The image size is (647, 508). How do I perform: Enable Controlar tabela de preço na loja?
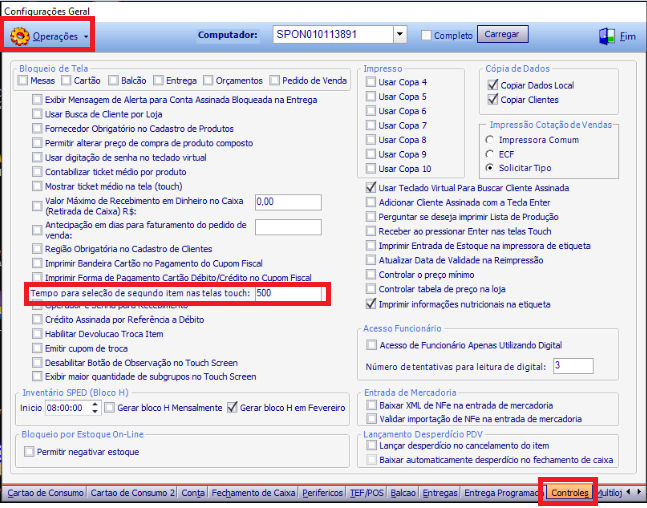pyautogui.click(x=371, y=289)
